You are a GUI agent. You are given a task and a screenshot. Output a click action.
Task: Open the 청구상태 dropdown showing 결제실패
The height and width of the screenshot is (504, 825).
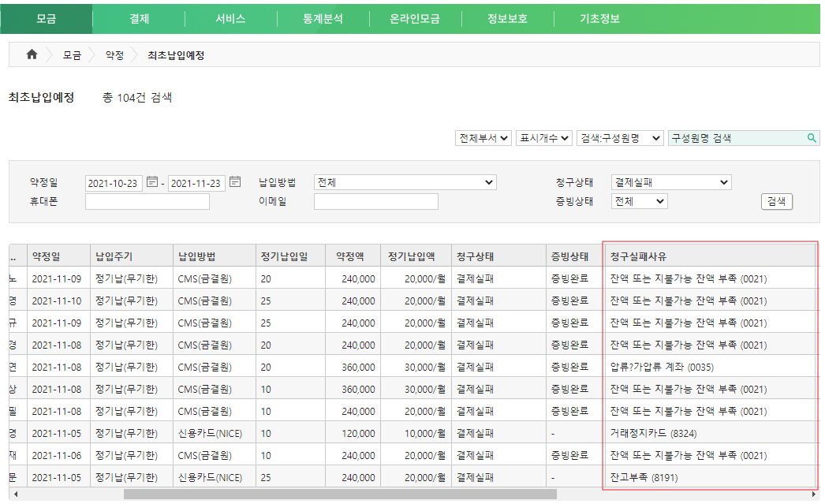[x=671, y=183]
